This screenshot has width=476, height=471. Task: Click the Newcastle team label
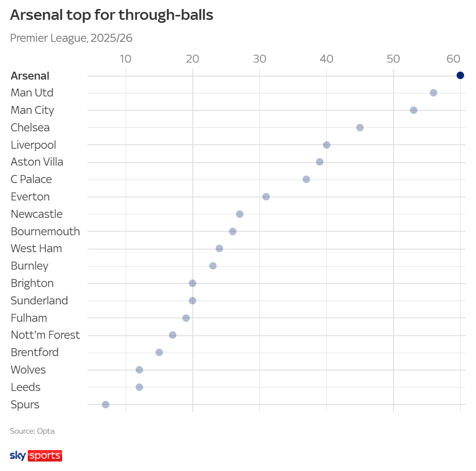tap(36, 214)
